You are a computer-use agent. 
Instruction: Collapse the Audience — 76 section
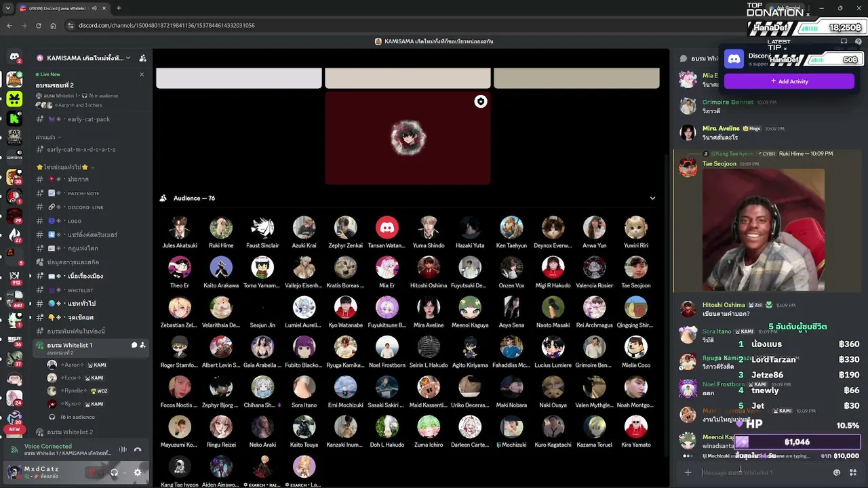point(652,198)
